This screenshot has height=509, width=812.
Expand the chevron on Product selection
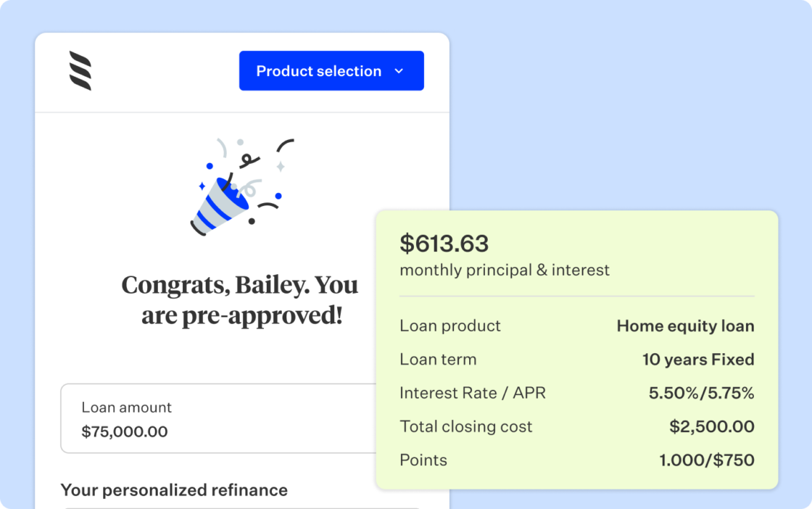pos(398,71)
